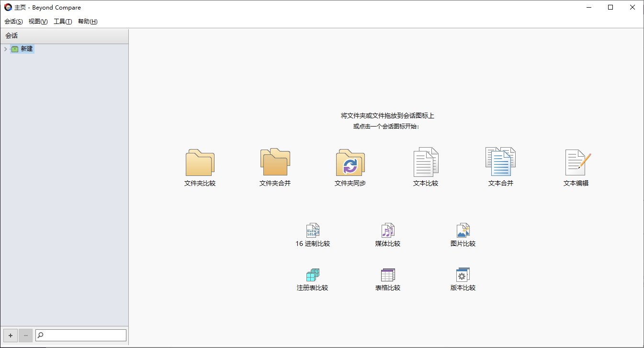Expand the 新建 tree node arrow

(5, 49)
